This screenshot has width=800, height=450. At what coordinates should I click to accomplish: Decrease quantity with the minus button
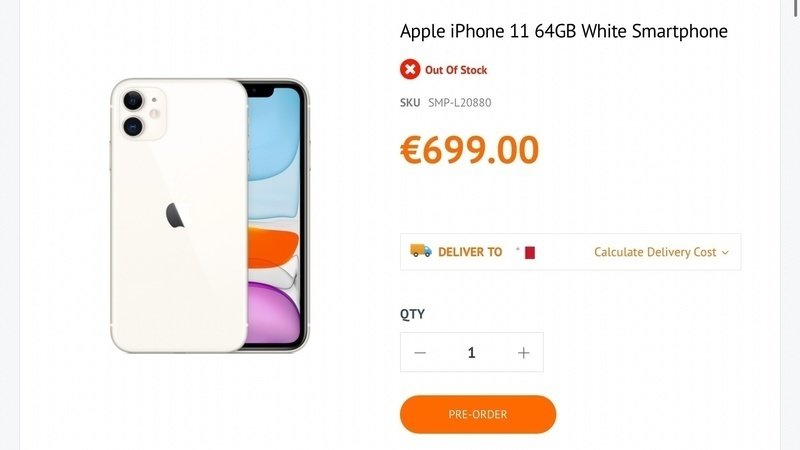point(420,353)
